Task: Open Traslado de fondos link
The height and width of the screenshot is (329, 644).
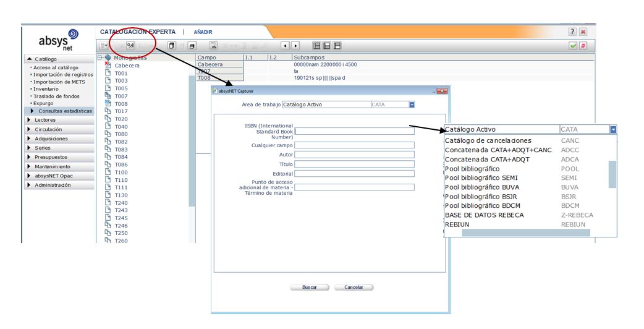Action: [x=56, y=96]
